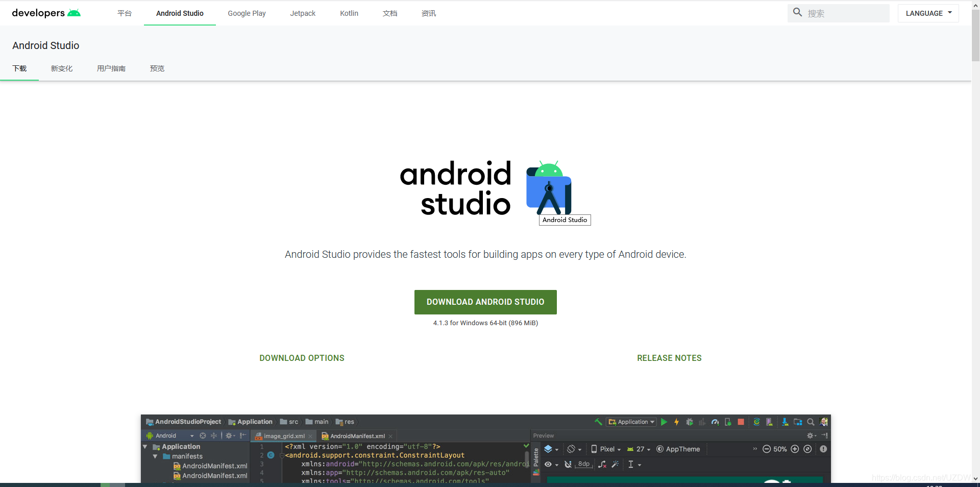The width and height of the screenshot is (980, 487).
Task: Select the image_grid.xml editor tab
Action: point(283,436)
